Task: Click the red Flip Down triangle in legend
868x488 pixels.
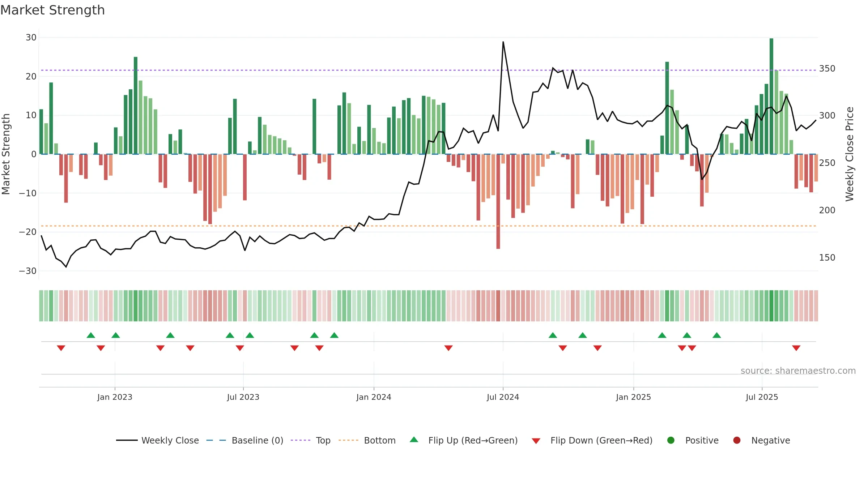Action: pyautogui.click(x=536, y=441)
